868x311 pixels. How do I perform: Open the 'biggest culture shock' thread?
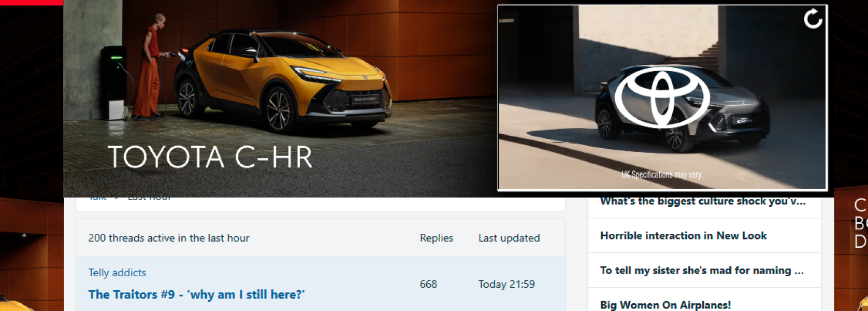[x=703, y=201]
